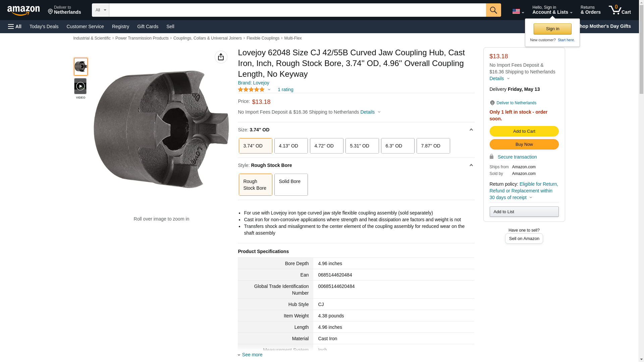The height and width of the screenshot is (362, 644).
Task: Select the Solid Bore style option
Action: tap(291, 185)
